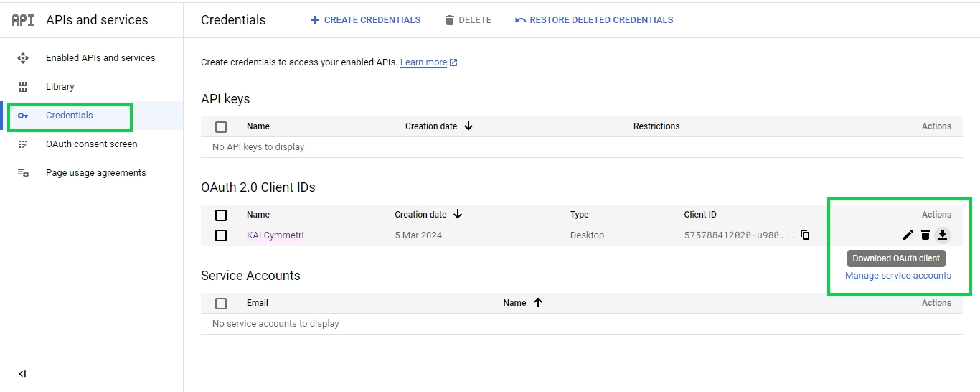
Task: Open Enabled APIs and services page
Action: click(x=100, y=58)
